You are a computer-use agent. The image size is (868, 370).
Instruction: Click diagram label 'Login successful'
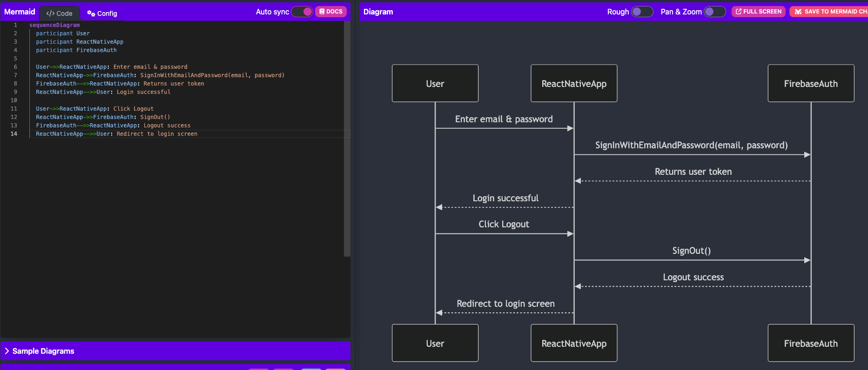(505, 198)
